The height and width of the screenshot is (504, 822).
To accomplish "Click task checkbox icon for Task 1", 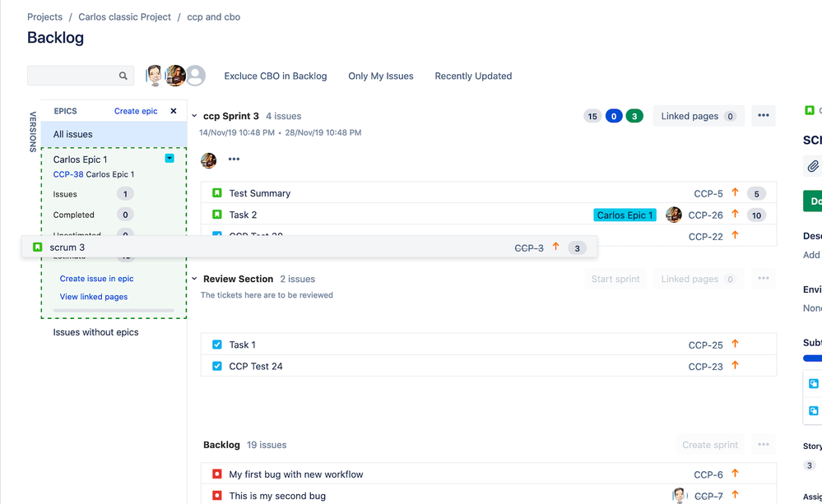I will tap(217, 344).
